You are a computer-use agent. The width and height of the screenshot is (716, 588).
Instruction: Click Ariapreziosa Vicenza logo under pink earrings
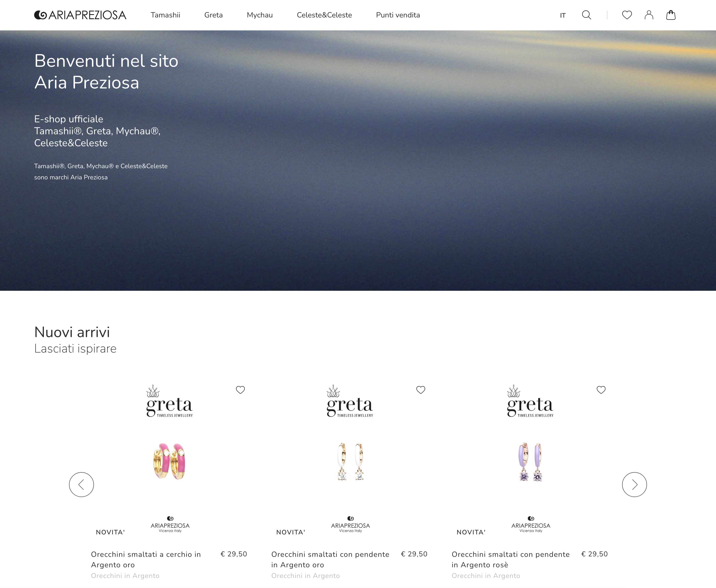click(x=170, y=524)
